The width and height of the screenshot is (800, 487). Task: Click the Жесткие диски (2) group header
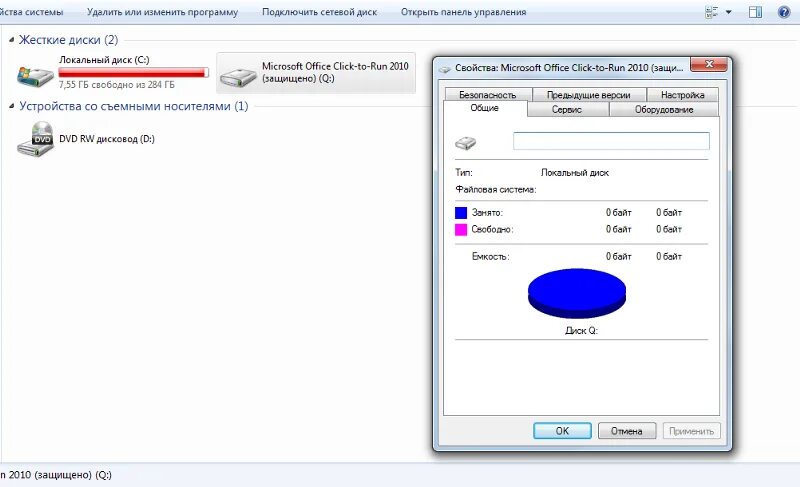point(68,40)
